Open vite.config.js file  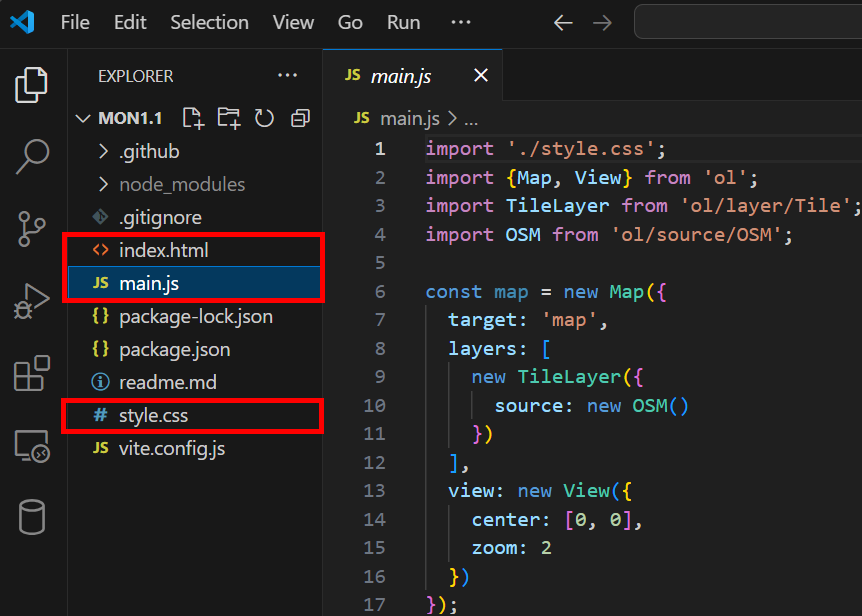(x=194, y=448)
